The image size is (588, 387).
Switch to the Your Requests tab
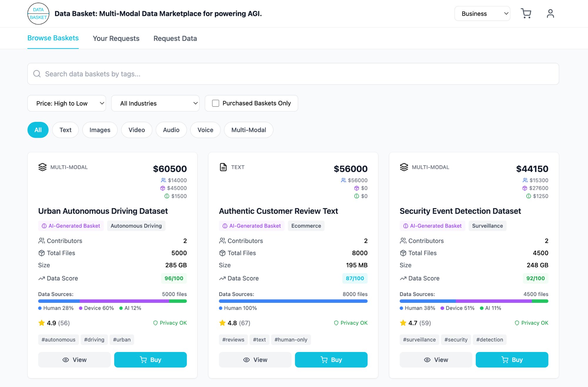click(x=116, y=38)
